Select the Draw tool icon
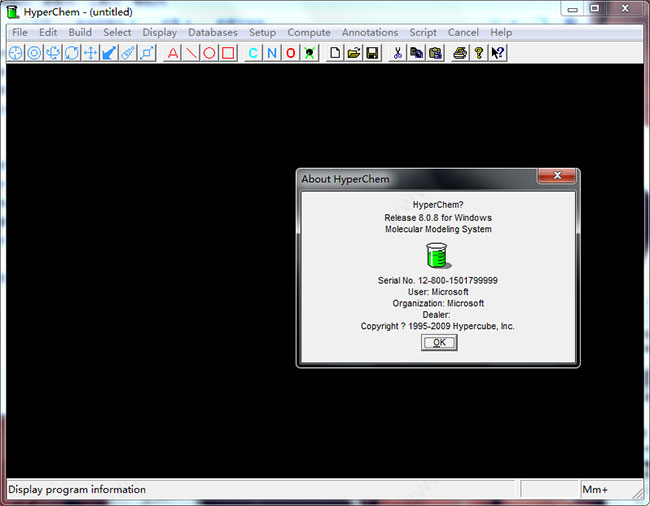650x506 pixels. coord(15,53)
